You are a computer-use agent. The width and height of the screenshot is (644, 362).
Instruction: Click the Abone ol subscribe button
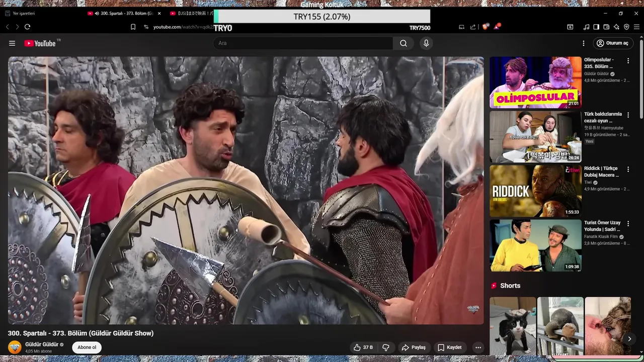(87, 347)
